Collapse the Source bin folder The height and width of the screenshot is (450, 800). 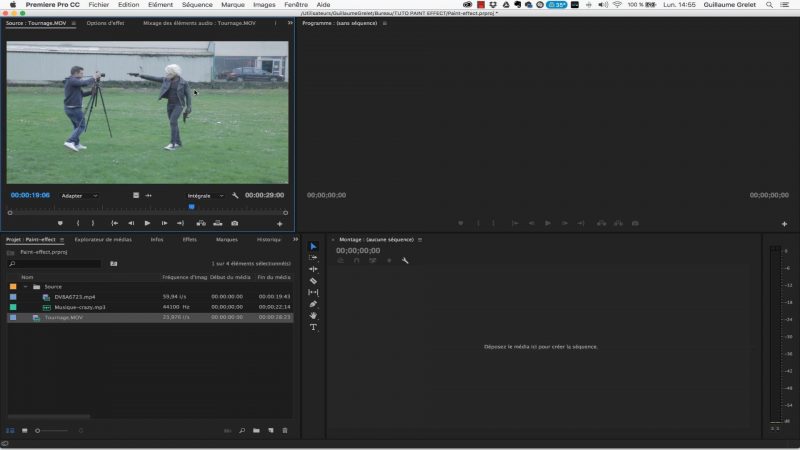pyautogui.click(x=26, y=287)
